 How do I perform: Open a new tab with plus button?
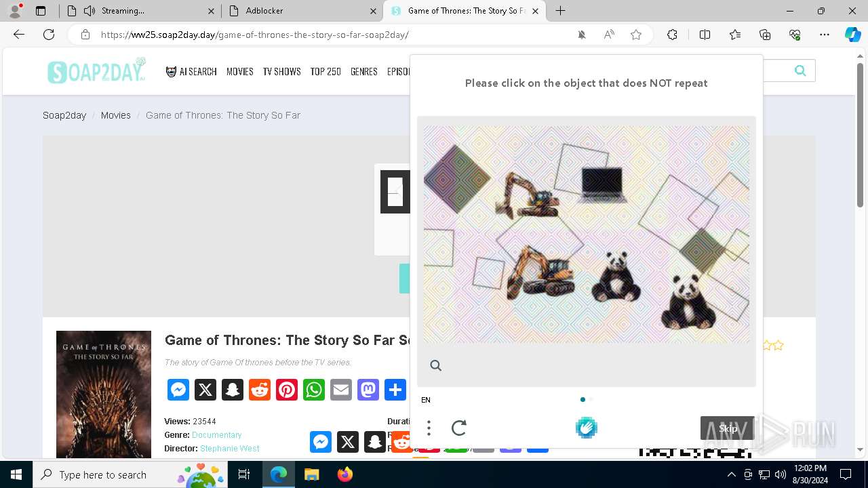click(x=560, y=11)
